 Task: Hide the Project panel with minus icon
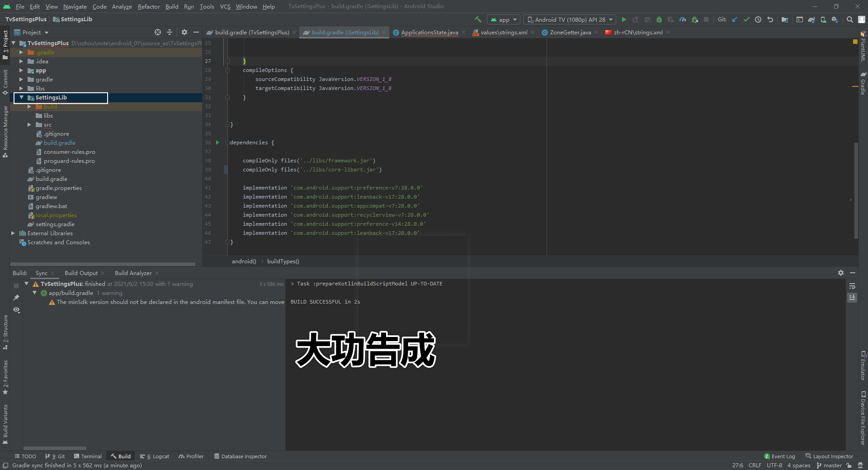point(196,32)
